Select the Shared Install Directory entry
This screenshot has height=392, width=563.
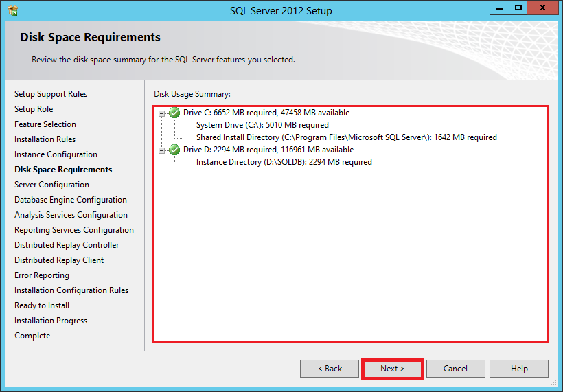coord(346,137)
